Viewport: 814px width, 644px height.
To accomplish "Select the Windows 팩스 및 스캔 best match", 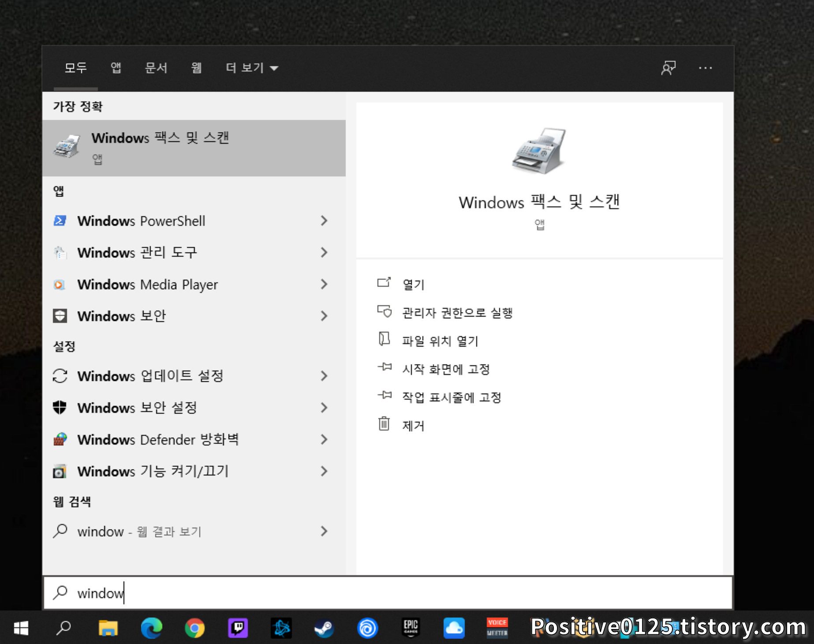I will pyautogui.click(x=194, y=148).
